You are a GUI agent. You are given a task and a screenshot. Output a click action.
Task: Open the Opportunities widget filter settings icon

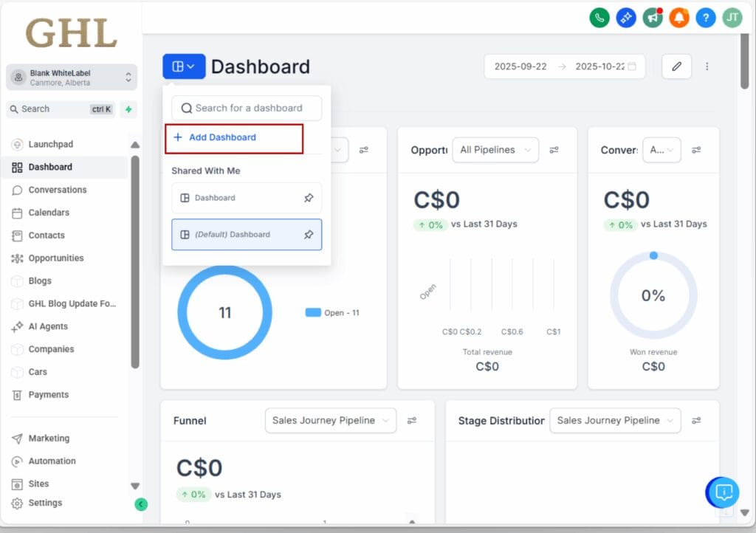pyautogui.click(x=554, y=150)
